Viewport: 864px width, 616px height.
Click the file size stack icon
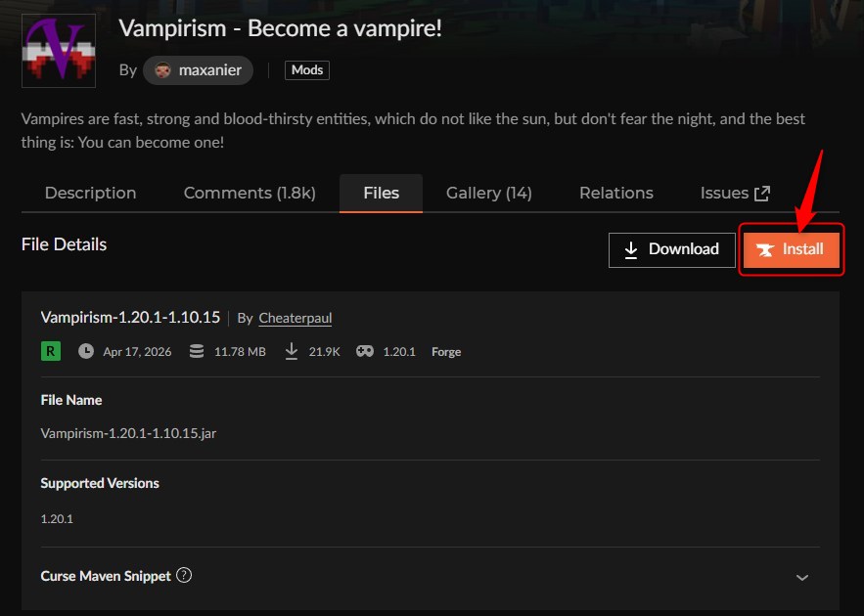(197, 351)
